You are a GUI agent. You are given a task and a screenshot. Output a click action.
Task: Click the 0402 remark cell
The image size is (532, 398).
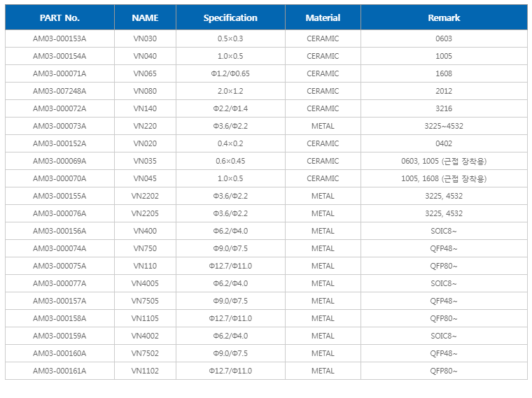point(444,143)
